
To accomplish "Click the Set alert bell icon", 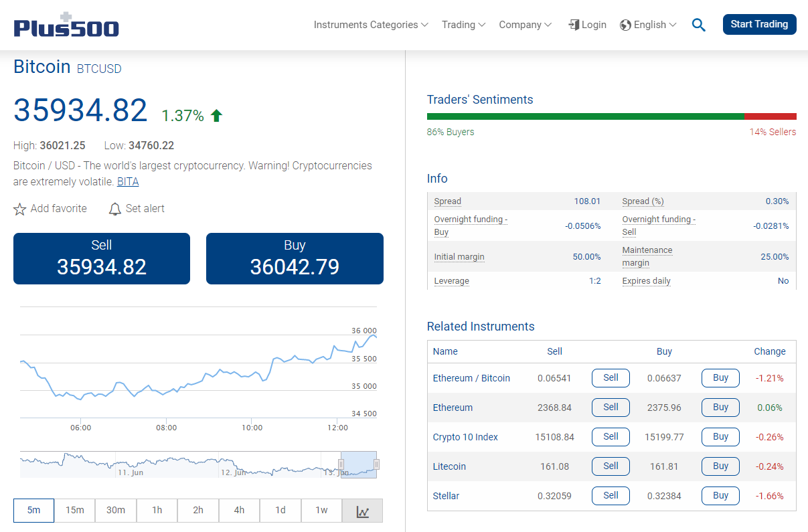I will point(115,209).
